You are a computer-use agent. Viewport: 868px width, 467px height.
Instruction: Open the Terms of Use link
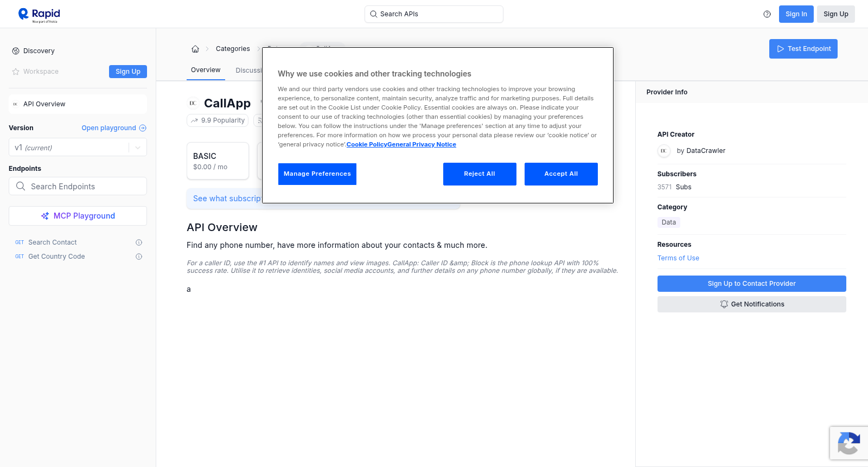[678, 258]
